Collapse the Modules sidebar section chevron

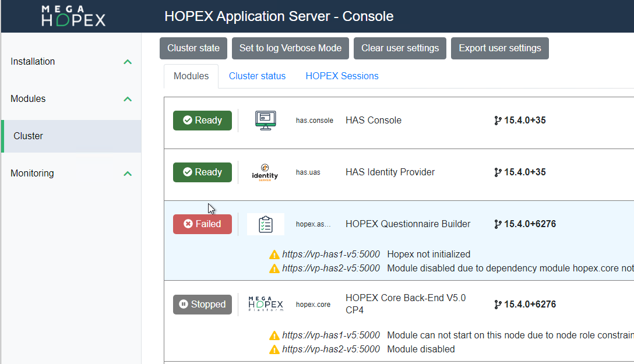(x=128, y=99)
